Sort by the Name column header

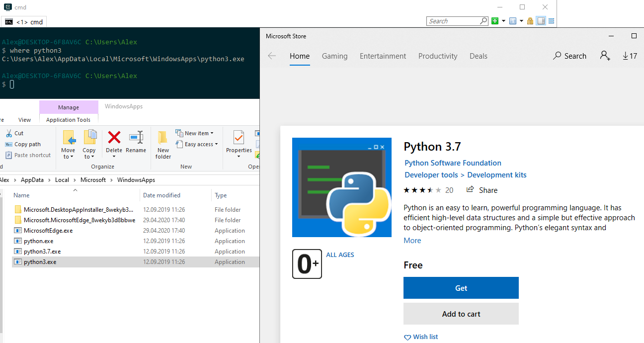pyautogui.click(x=21, y=195)
